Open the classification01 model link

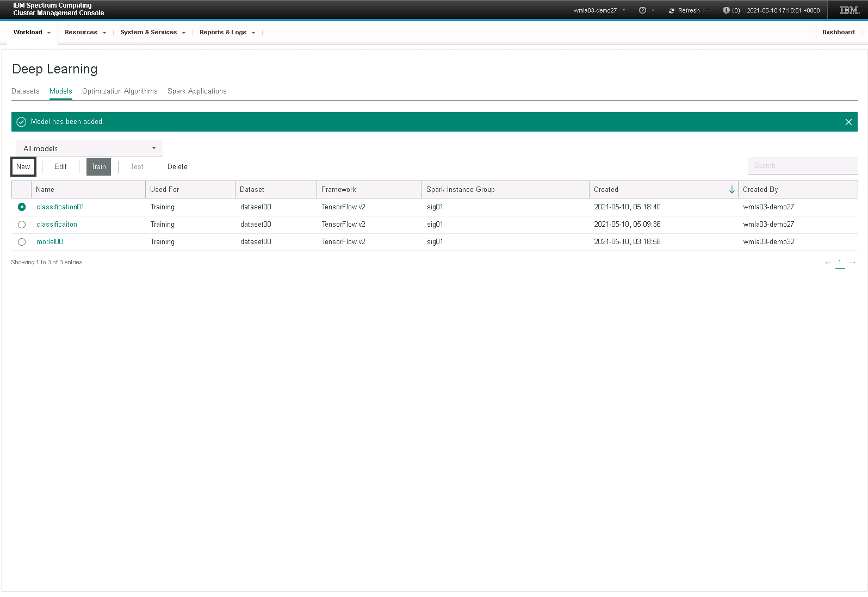[60, 207]
